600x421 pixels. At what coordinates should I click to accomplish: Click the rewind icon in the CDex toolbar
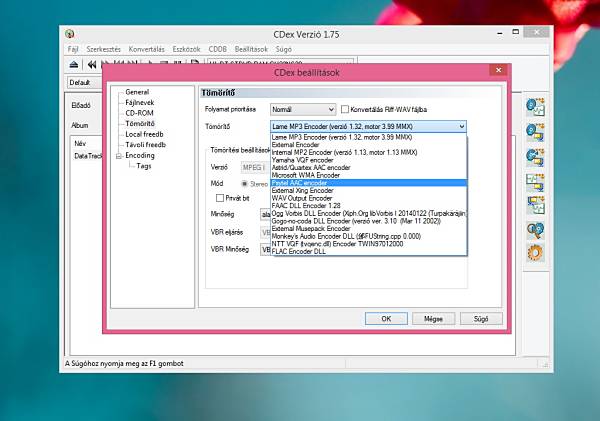92,65
